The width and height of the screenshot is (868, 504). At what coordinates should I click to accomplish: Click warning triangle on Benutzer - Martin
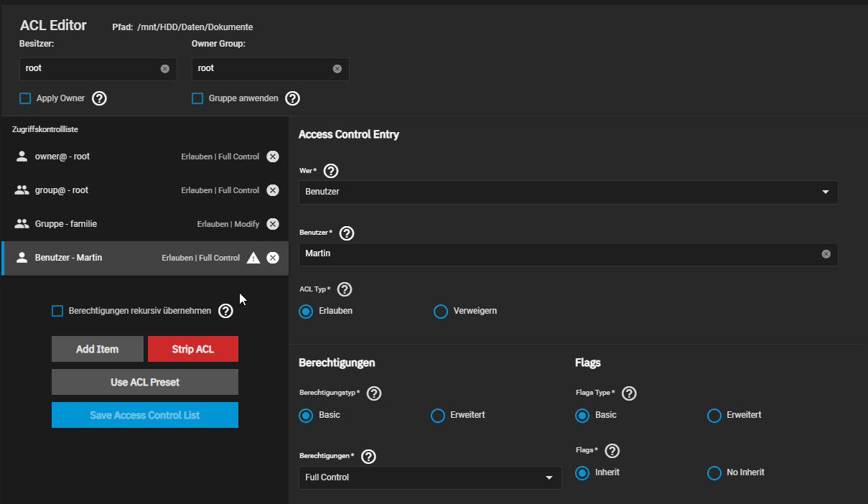(253, 258)
